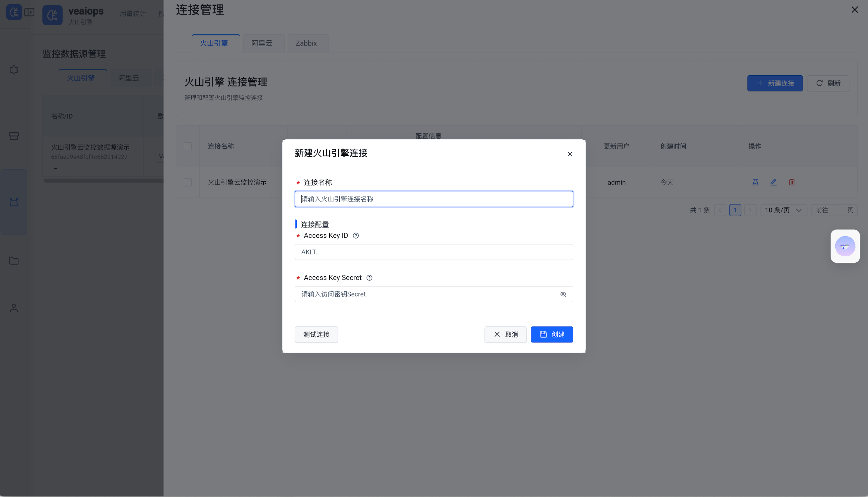Select the folder icon in the sidebar
This screenshot has width=868, height=497.
pos(14,260)
